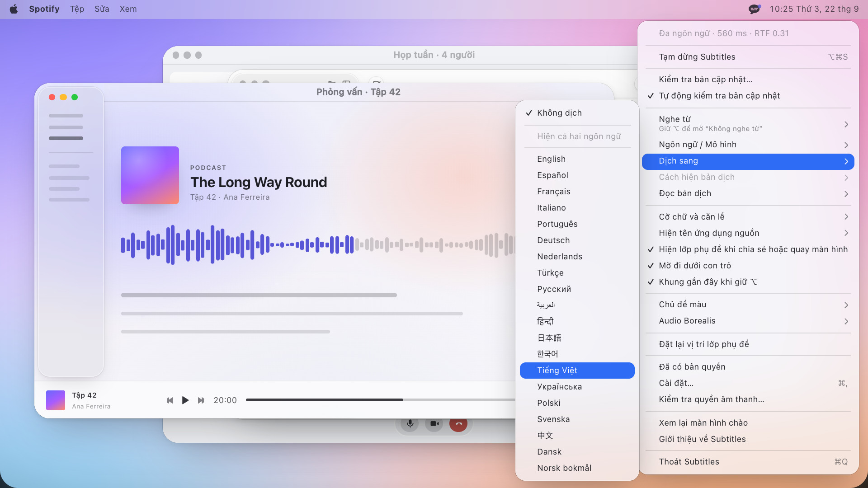The image size is (868, 488).
Task: Click the Subtitles menu bar icon
Action: coord(755,9)
